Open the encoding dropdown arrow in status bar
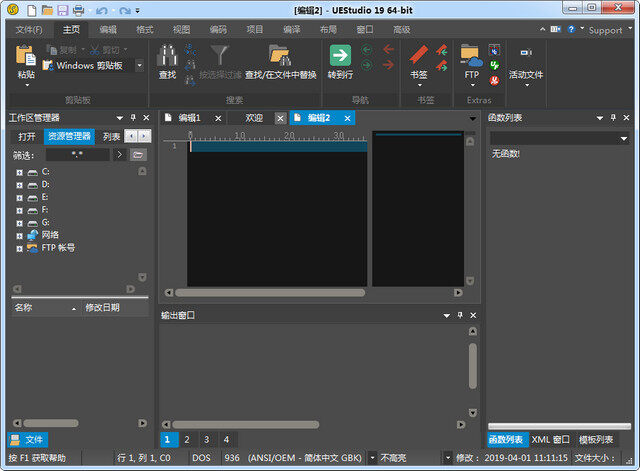The image size is (640, 471). coord(372,458)
